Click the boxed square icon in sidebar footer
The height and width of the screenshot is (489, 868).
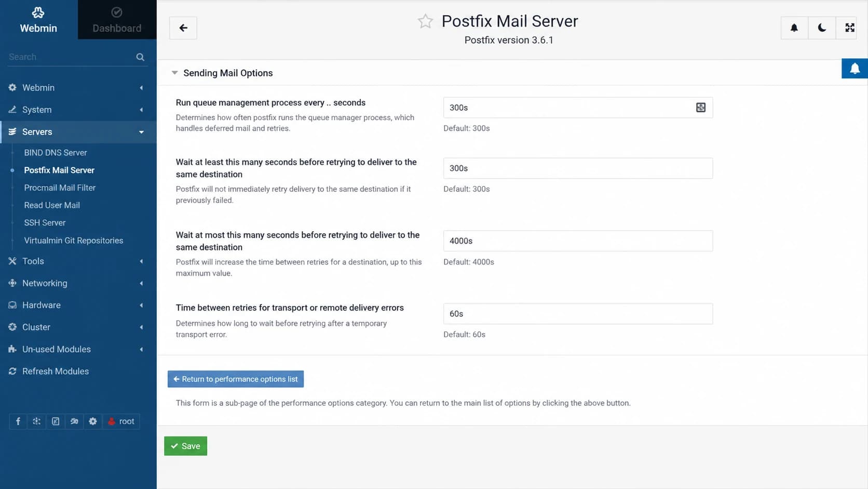pyautogui.click(x=56, y=421)
